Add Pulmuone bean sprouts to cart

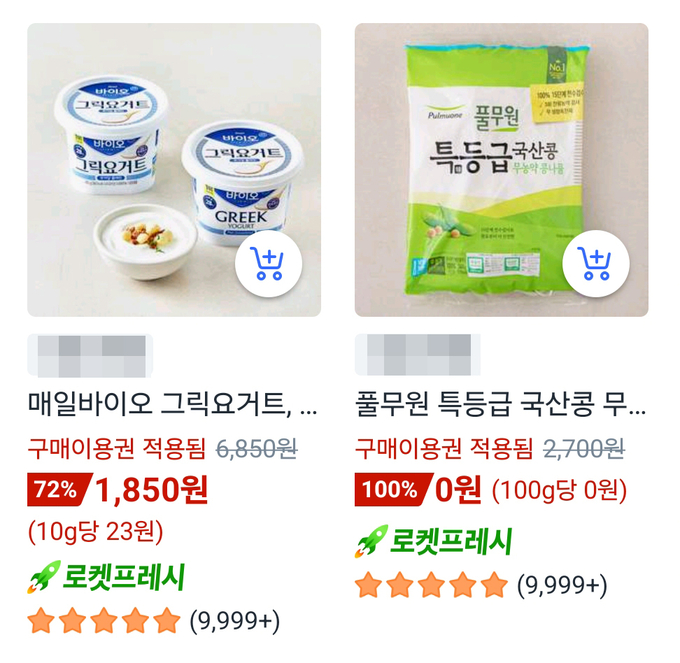(596, 263)
